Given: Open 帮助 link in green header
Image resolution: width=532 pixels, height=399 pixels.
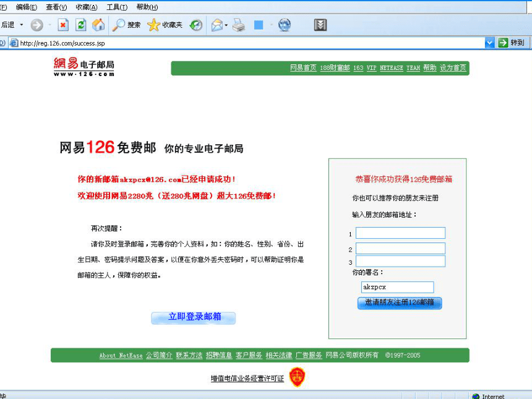Looking at the screenshot, I should point(430,68).
